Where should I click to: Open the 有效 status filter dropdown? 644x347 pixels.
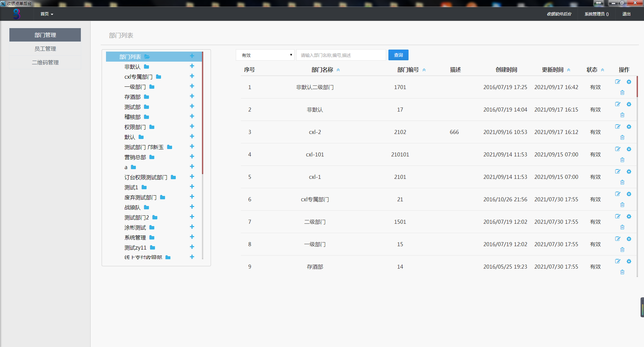click(265, 55)
